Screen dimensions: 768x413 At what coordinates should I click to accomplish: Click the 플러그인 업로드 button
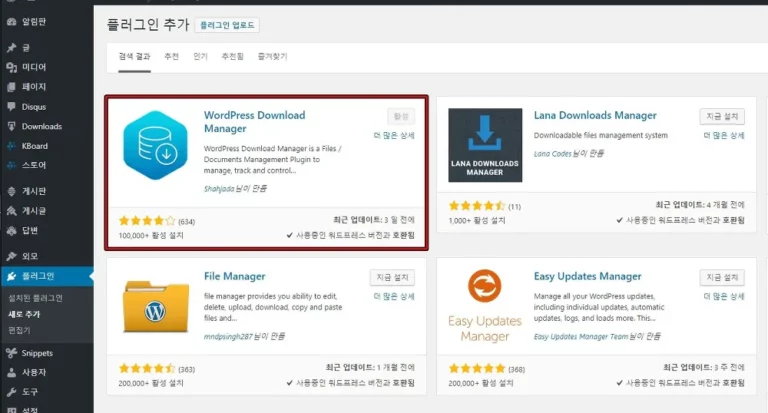(x=227, y=25)
